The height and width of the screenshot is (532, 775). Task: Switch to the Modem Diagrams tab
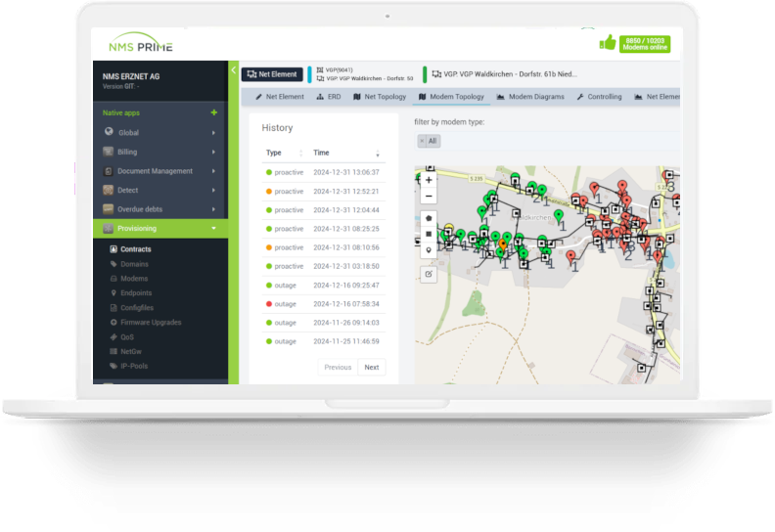coord(530,97)
